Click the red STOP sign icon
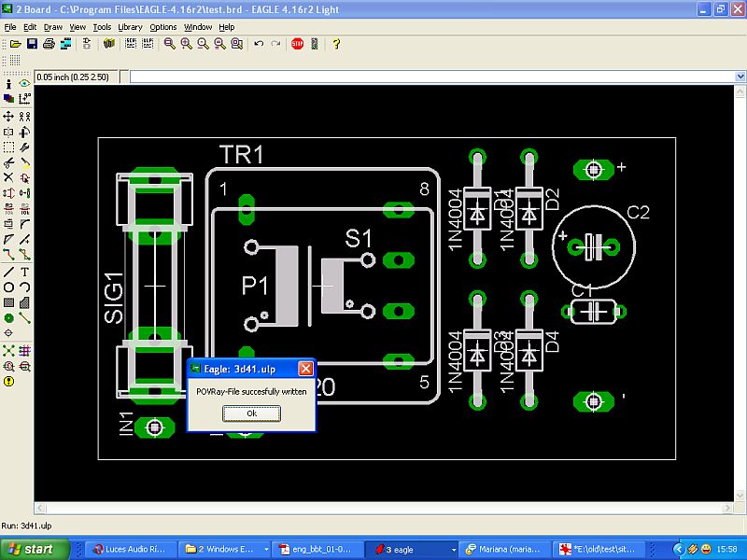The height and width of the screenshot is (560, 747). [297, 44]
